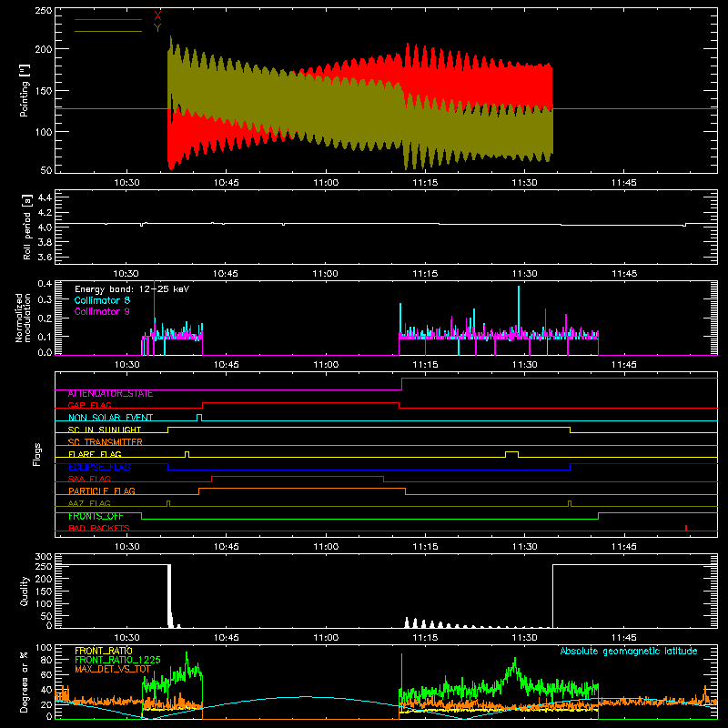Click the SC_TRANSMITTER flag label
728x728 pixels.
[x=106, y=442]
